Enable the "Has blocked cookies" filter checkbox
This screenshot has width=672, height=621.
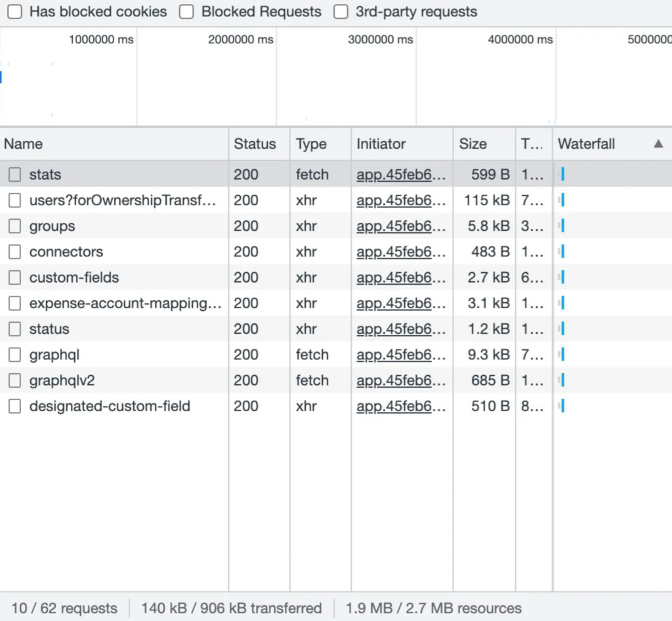pyautogui.click(x=14, y=11)
